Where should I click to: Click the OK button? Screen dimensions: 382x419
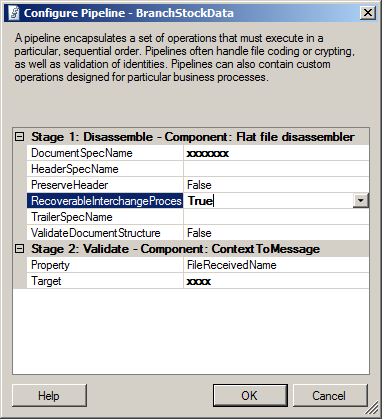(x=250, y=396)
